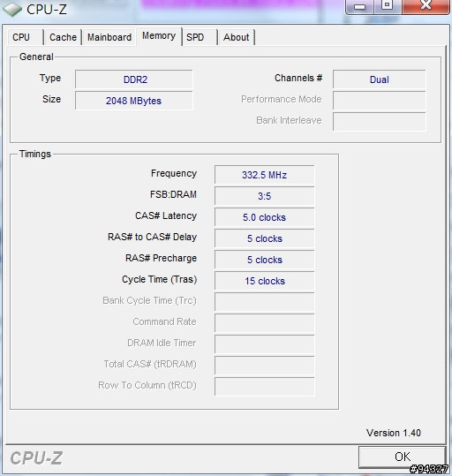Select the Memory tab

point(159,36)
